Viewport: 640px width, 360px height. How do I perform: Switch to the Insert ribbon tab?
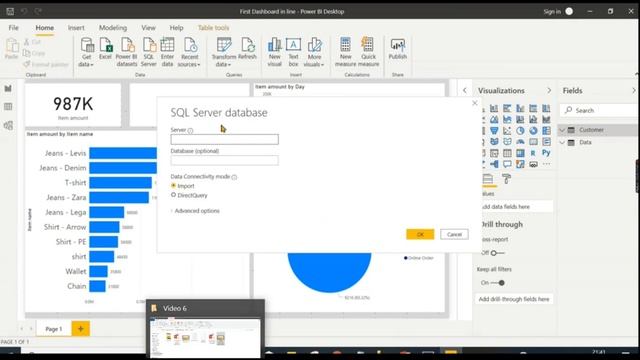pos(76,28)
